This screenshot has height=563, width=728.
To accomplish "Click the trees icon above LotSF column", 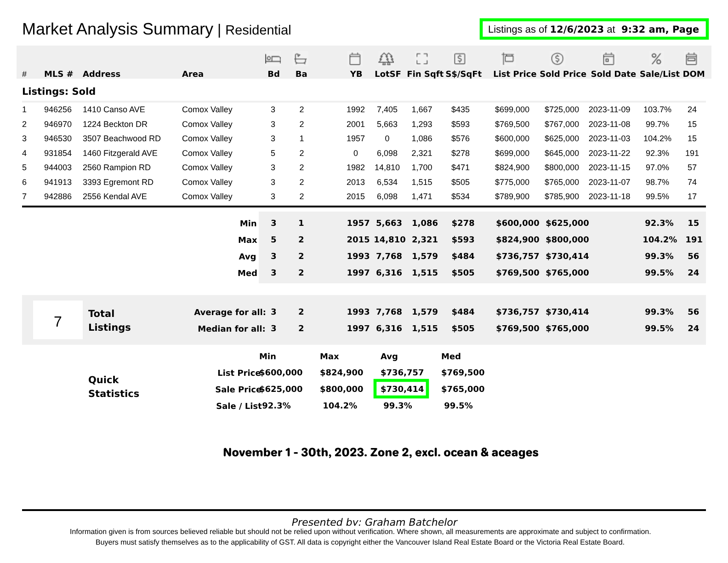I will (x=386, y=59).
